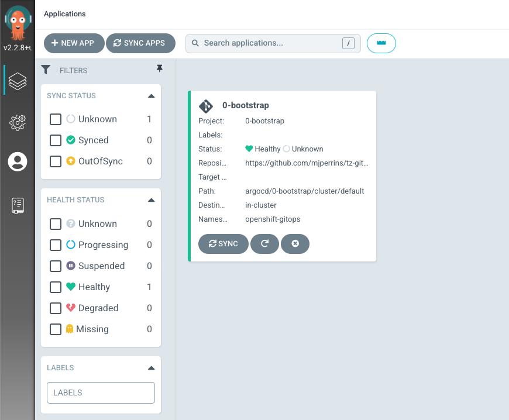Click the Suspended purple pause icon

[71, 266]
